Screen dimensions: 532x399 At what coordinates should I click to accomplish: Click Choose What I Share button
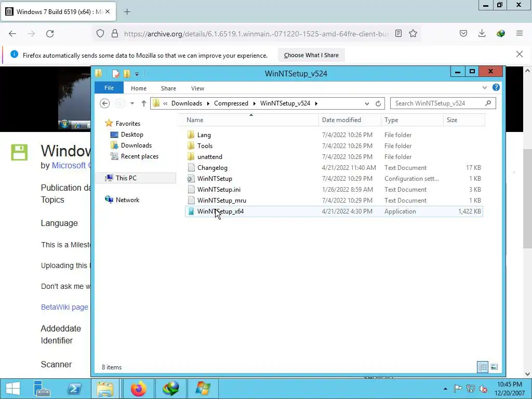coord(311,55)
